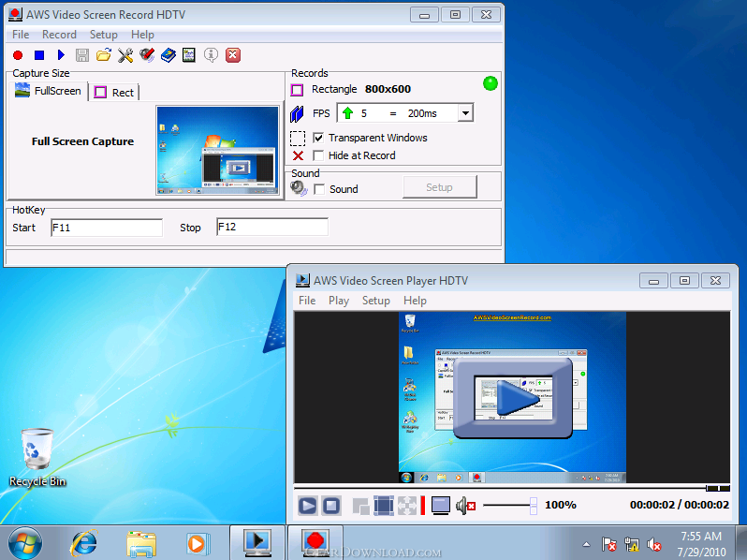The height and width of the screenshot is (560, 747).
Task: Click the FPS 5 = 200ms combo box
Action: 405,113
